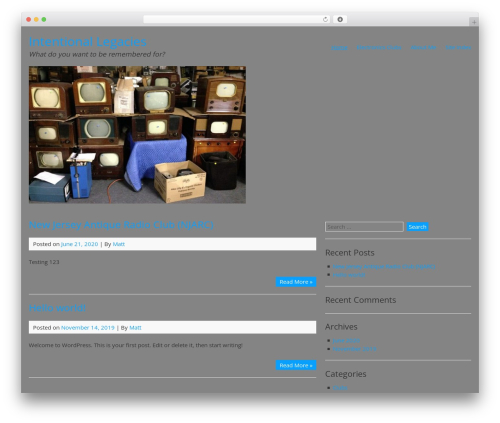Open the Site Index menu item
The width and height of the screenshot is (500, 423).
pos(458,48)
